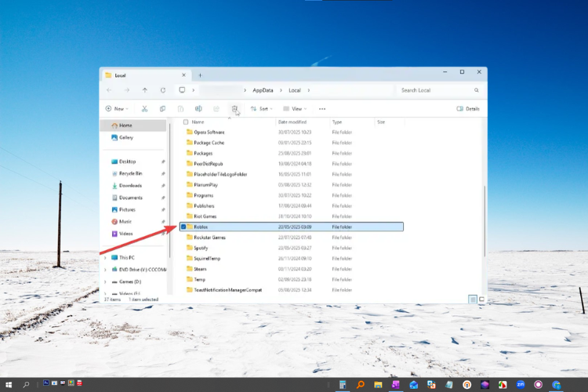Expand the DVD Drive tree node
Viewport: 588px width, 392px height.
point(105,270)
